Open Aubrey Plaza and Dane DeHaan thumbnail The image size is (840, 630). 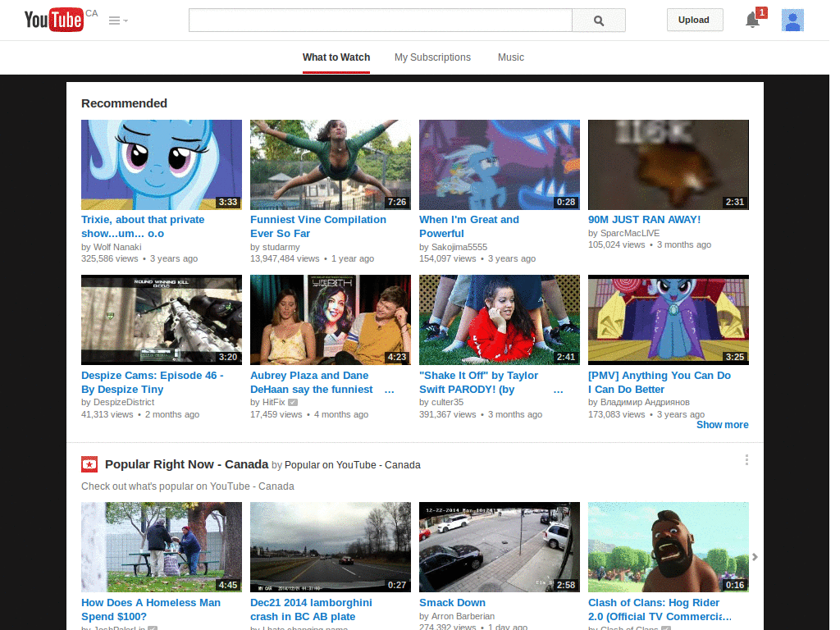[331, 320]
